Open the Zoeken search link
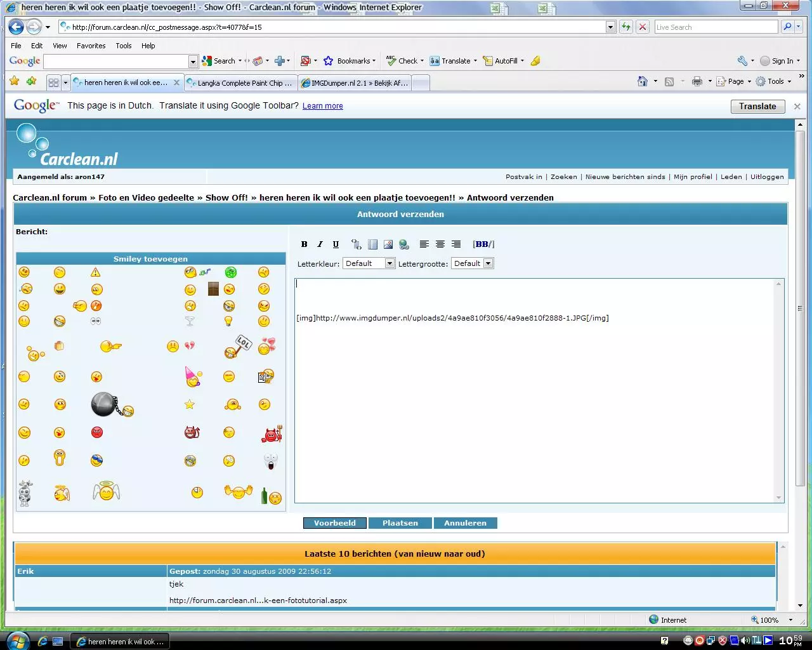This screenshot has height=650, width=812. coord(564,177)
